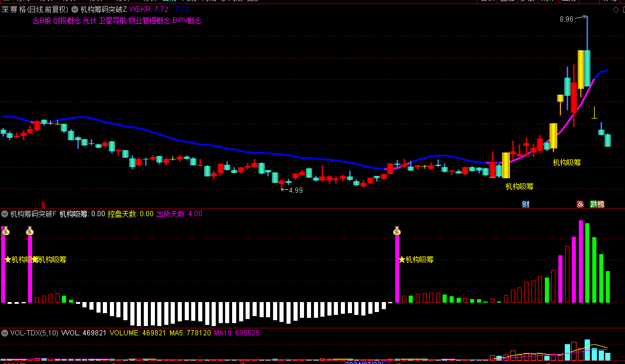Select the tallest cyan bar in the volume panel
Screen dimensions: 625x364
coord(587,350)
